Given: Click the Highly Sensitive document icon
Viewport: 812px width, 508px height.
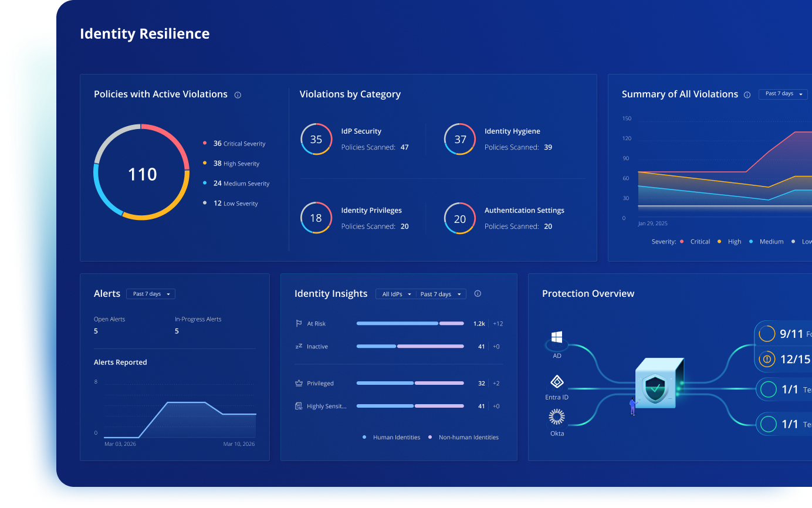Looking at the screenshot, I should 299,406.
